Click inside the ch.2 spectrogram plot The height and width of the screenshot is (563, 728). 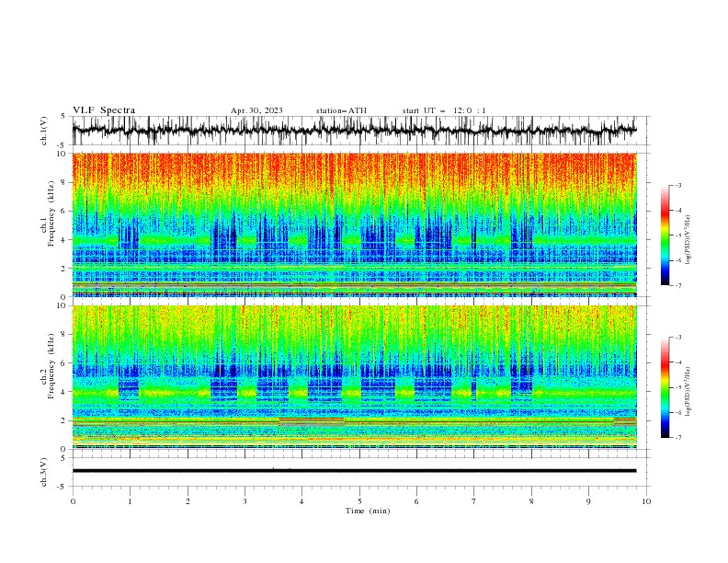[354, 377]
